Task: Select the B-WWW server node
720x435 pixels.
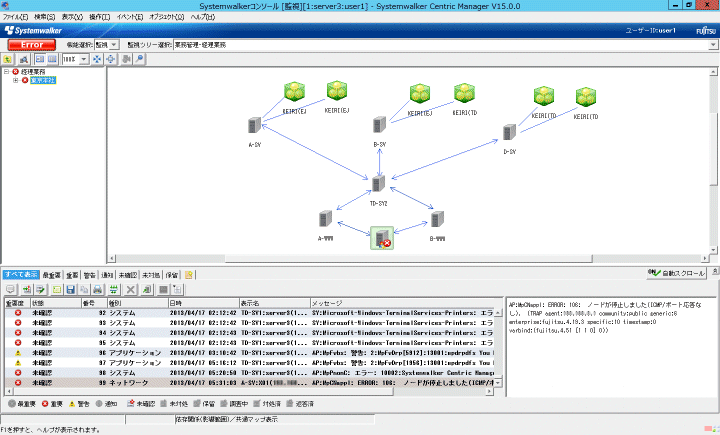Action: pos(437,219)
